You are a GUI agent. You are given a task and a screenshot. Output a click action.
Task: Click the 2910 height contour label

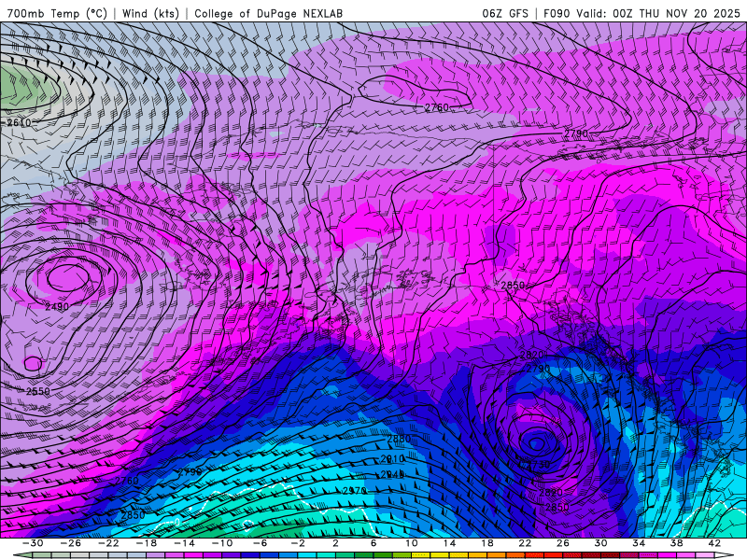392,459
